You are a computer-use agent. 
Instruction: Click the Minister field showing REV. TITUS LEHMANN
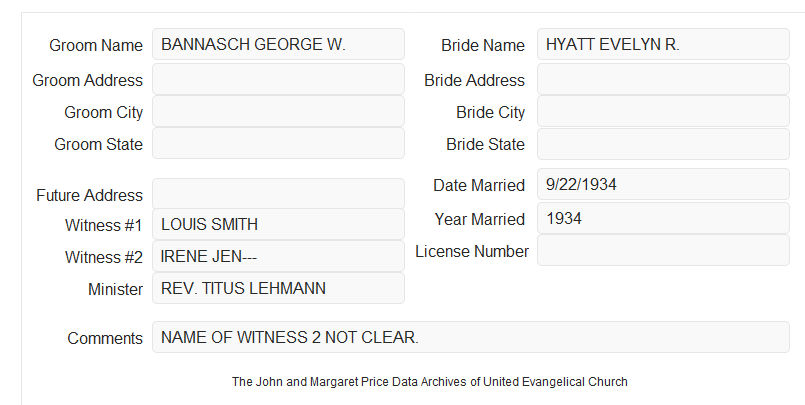point(278,288)
